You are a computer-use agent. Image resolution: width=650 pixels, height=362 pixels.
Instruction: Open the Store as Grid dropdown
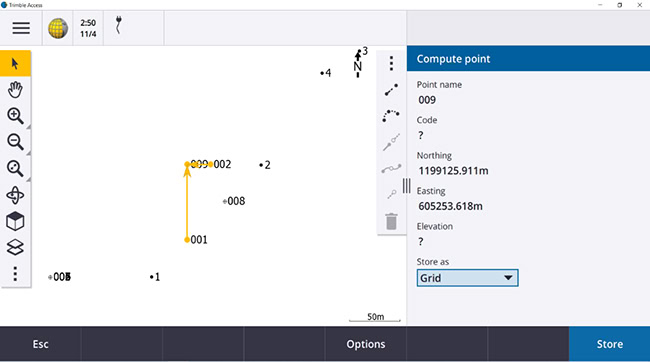(467, 278)
